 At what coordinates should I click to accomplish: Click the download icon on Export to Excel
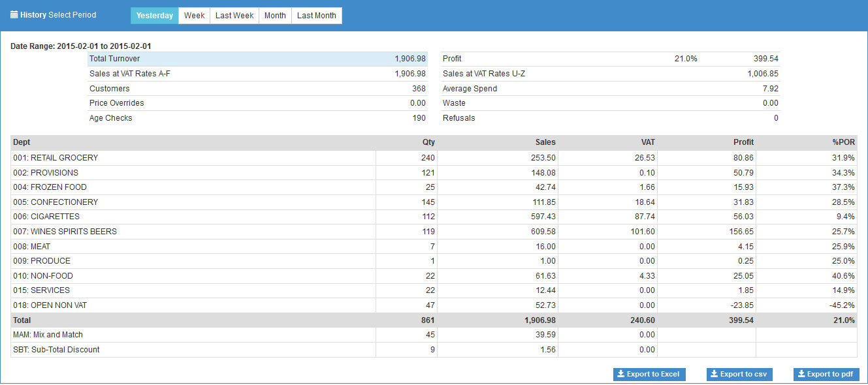click(621, 375)
